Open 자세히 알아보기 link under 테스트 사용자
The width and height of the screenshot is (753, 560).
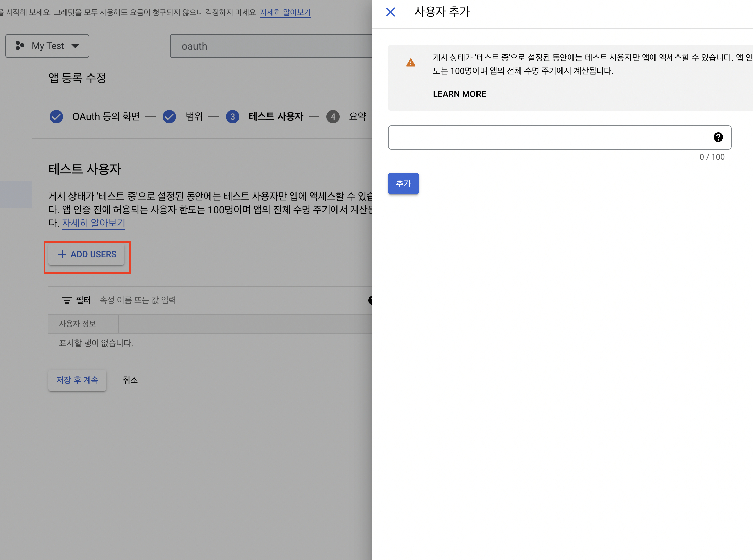pos(94,223)
